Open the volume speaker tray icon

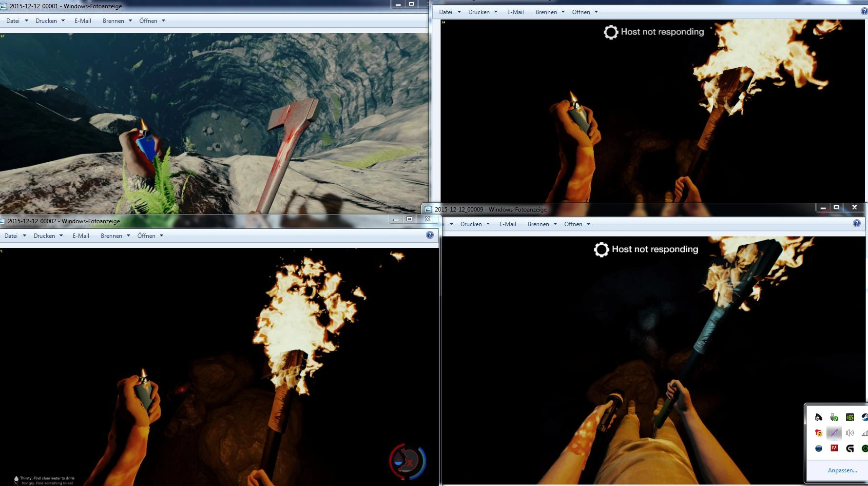pyautogui.click(x=850, y=433)
